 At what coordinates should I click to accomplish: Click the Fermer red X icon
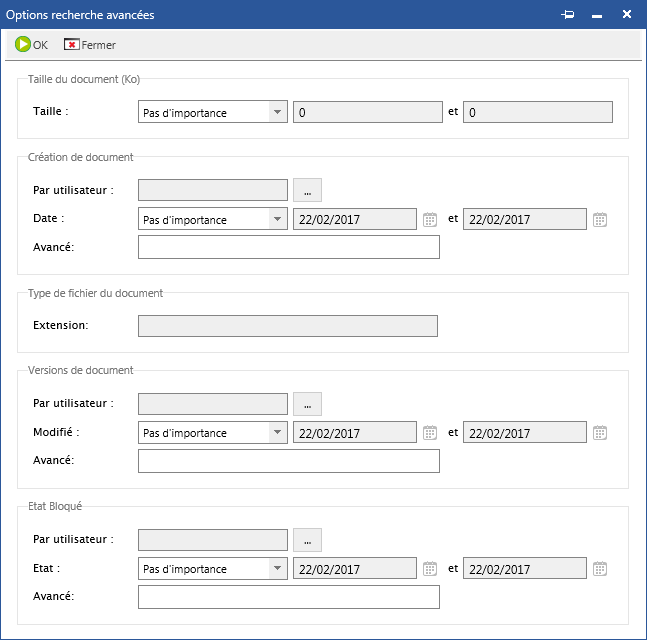[71, 45]
